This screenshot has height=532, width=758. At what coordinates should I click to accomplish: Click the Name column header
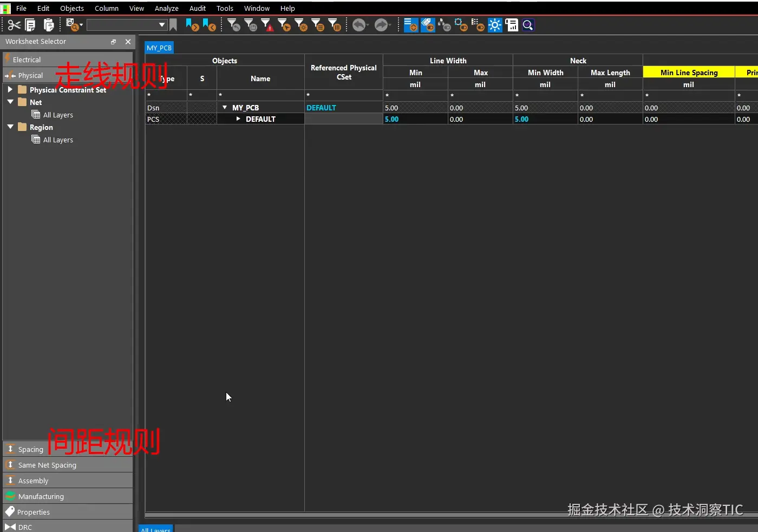coord(260,78)
